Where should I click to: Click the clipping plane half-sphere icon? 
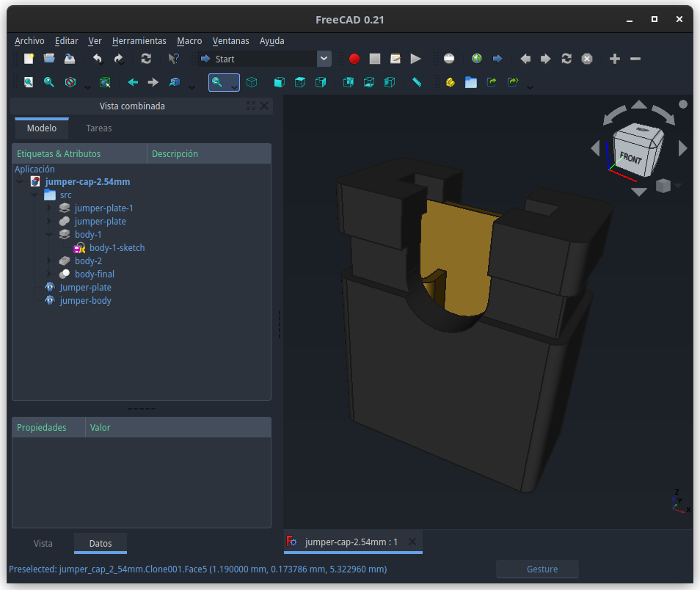coord(449,59)
